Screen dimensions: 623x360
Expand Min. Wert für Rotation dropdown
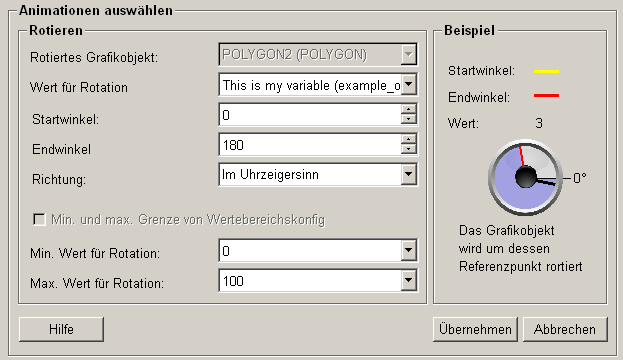[x=408, y=250]
